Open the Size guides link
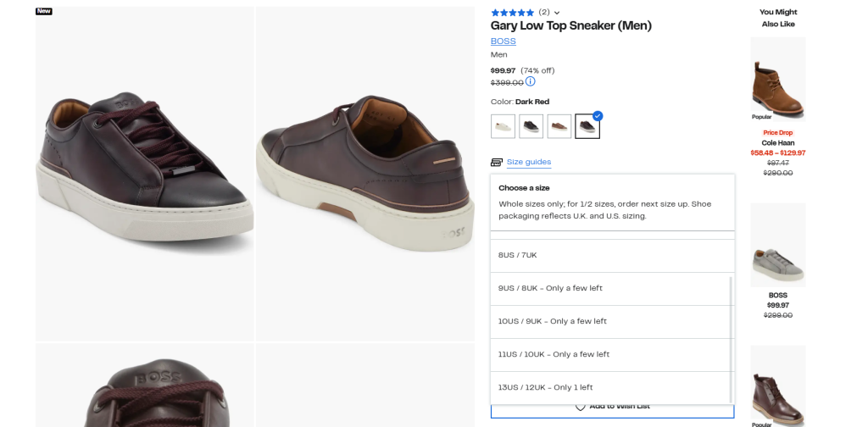Screen dimensions: 868x427 pyautogui.click(x=529, y=162)
